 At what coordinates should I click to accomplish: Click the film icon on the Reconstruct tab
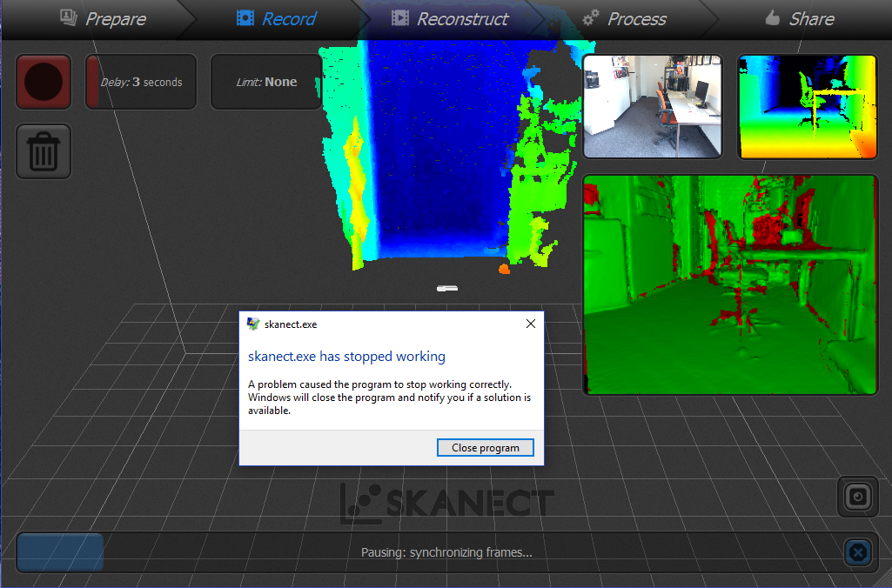pos(402,17)
